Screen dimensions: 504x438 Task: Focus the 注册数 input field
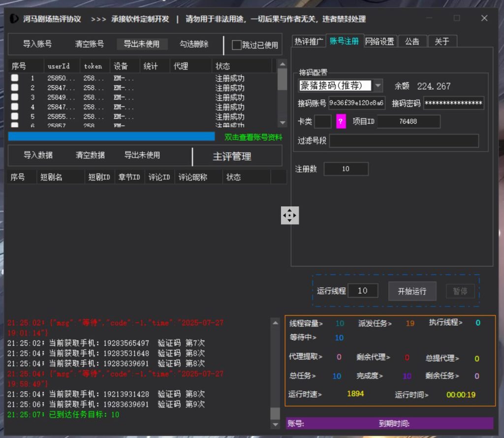coord(346,169)
